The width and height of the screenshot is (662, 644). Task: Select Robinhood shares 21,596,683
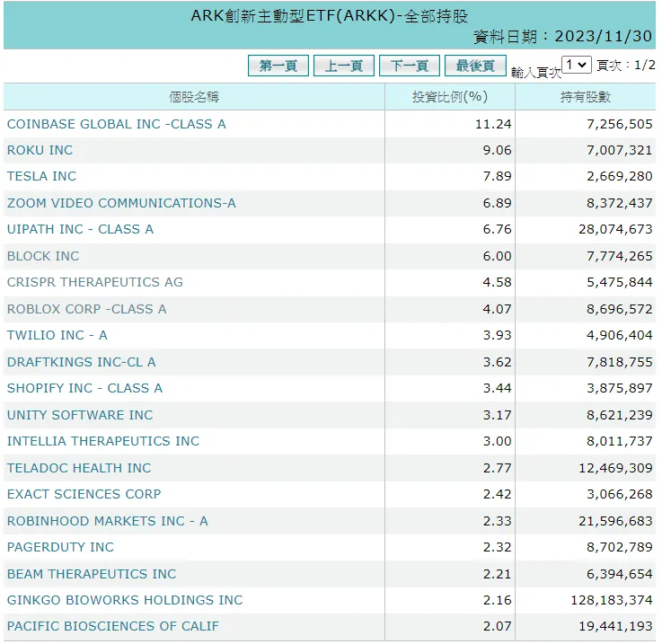[x=615, y=521]
